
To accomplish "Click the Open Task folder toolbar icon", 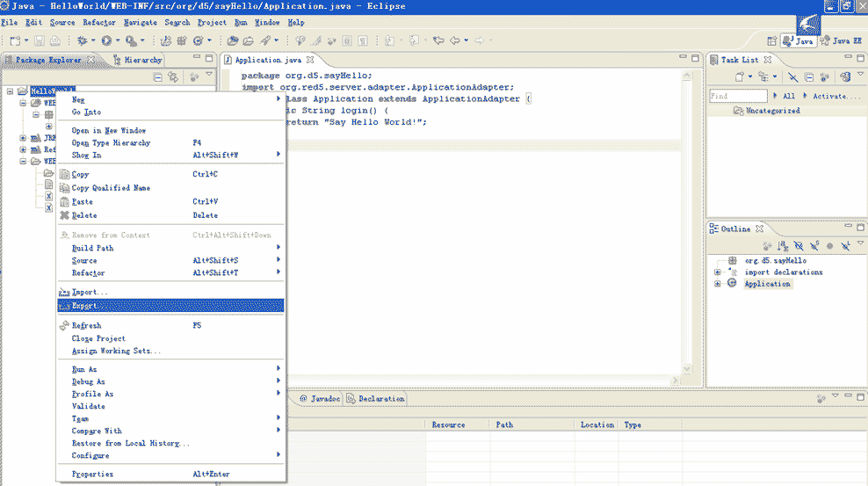I will [x=249, y=40].
